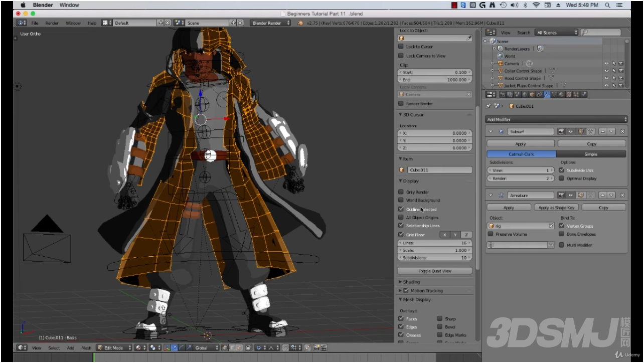Screen dimensions: 644x363
Task: Open the Material sphere properties tab
Action: pos(562,94)
